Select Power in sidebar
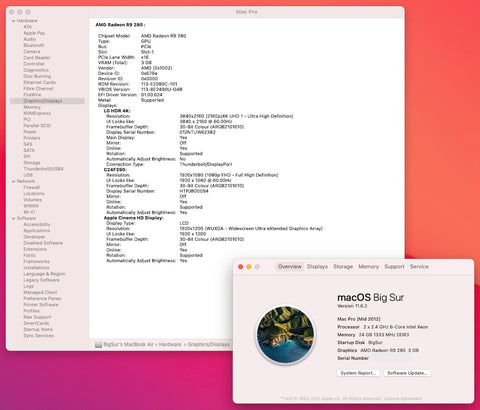 pos(30,132)
